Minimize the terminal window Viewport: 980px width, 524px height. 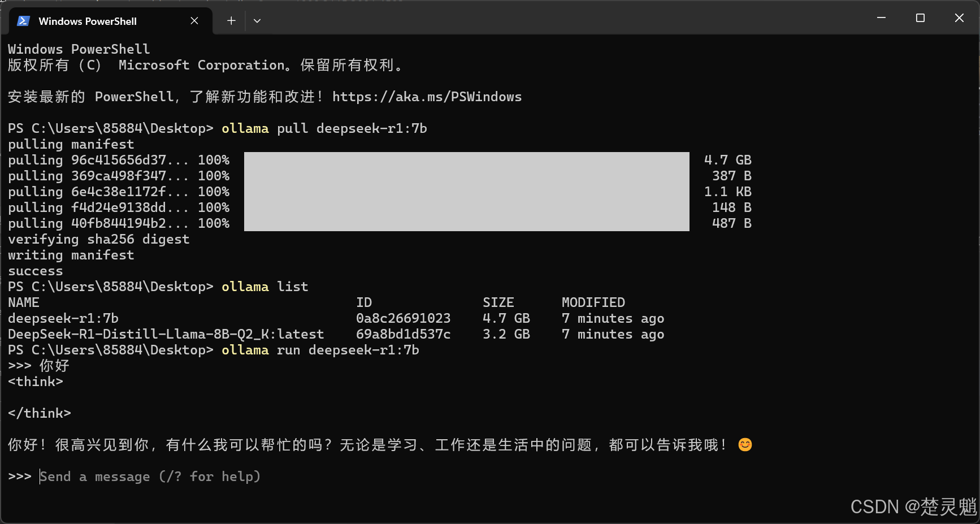[x=881, y=18]
